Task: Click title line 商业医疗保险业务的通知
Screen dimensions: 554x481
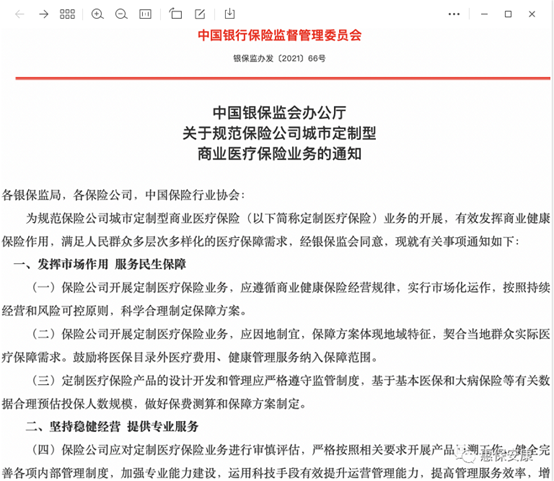Action: tap(279, 154)
